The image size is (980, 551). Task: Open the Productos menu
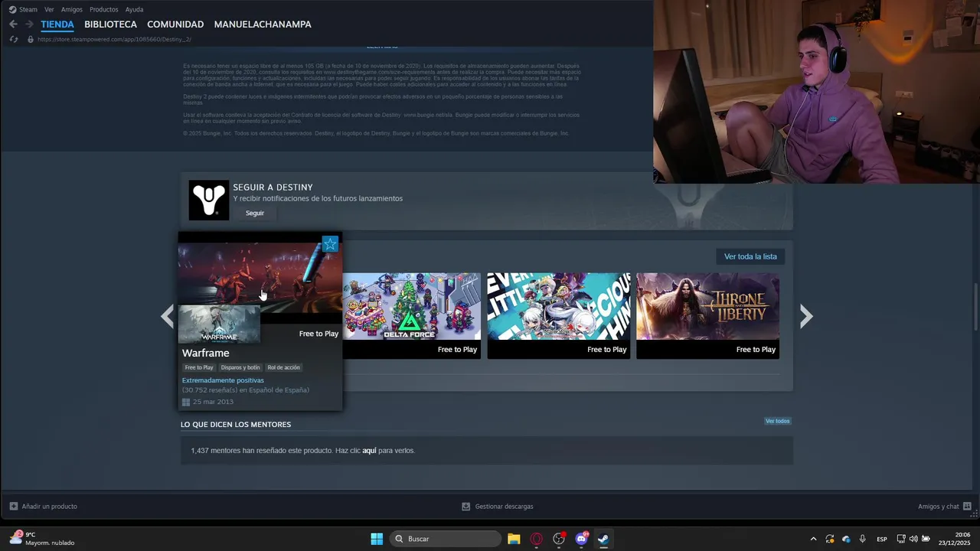pos(104,9)
